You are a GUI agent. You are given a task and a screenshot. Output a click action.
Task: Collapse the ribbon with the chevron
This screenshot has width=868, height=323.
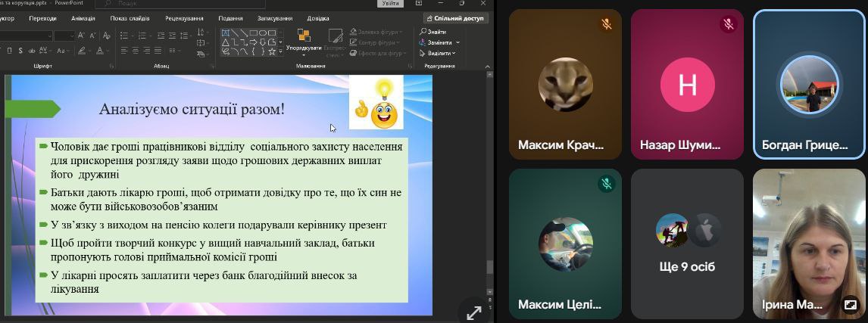pyautogui.click(x=489, y=67)
